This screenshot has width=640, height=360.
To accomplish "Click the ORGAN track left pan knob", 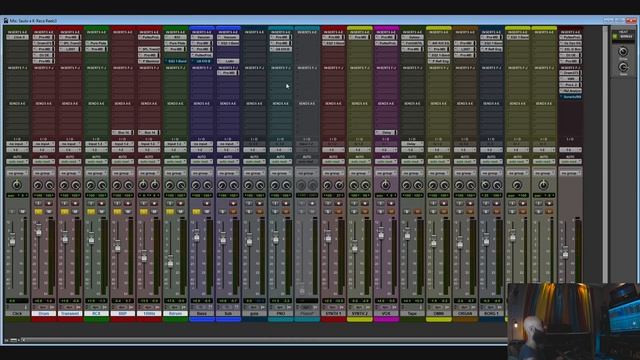I will (x=459, y=185).
